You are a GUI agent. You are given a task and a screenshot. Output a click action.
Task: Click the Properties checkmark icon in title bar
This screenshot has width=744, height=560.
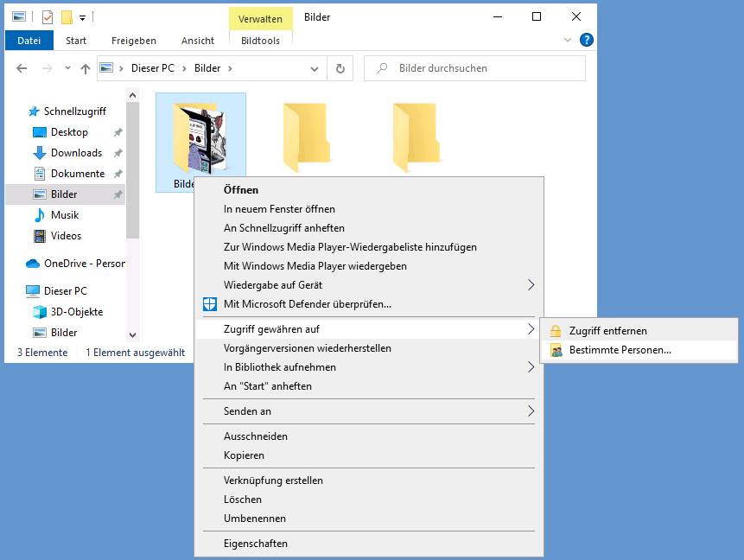(48, 16)
